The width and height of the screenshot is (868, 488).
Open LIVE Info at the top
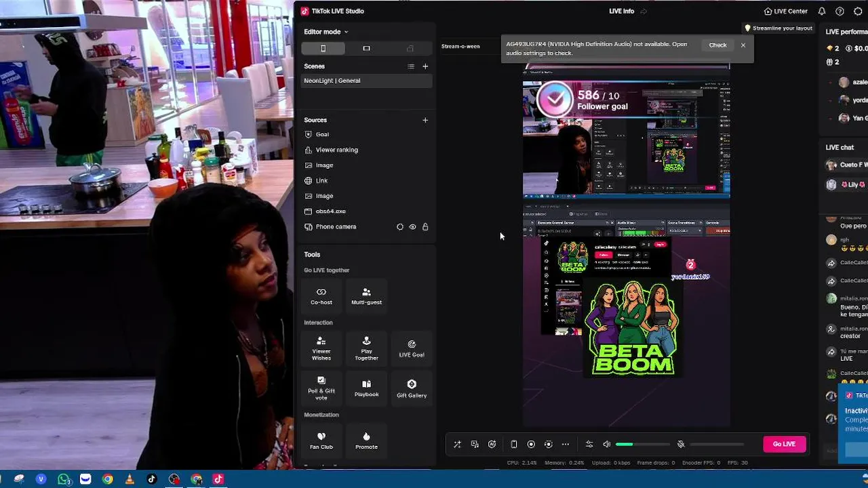[x=621, y=11]
